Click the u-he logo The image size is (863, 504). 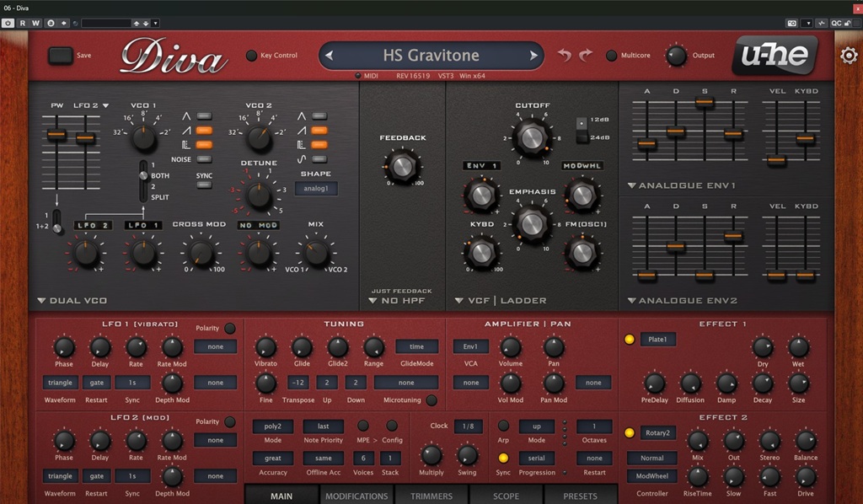(775, 55)
